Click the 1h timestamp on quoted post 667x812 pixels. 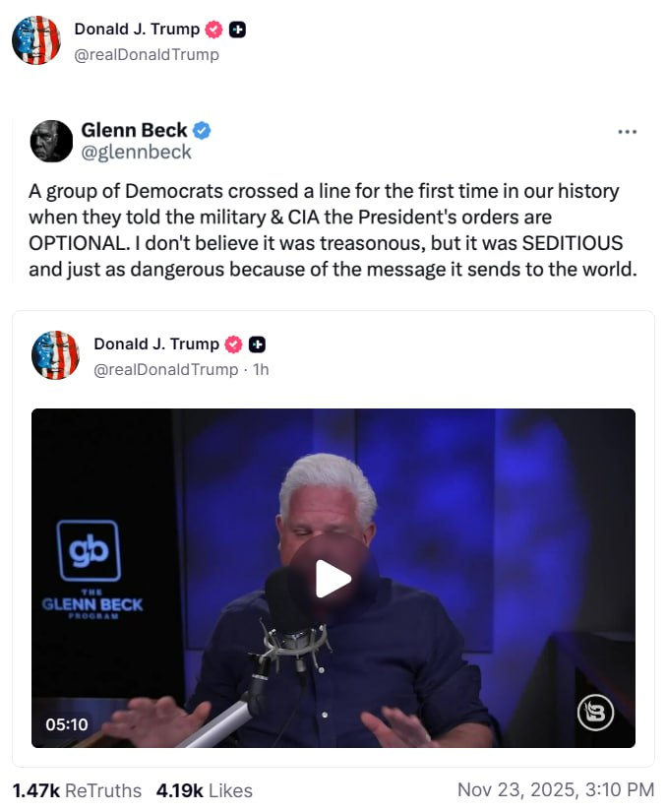point(261,369)
